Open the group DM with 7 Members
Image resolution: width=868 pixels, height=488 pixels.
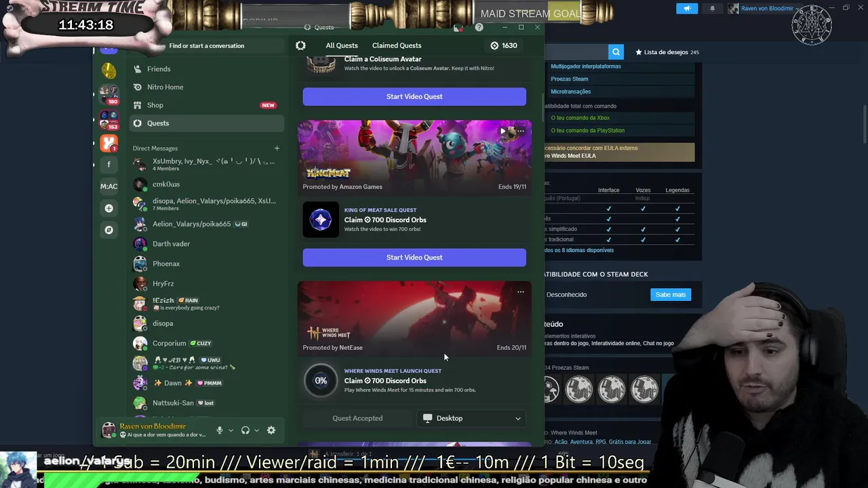tap(207, 204)
